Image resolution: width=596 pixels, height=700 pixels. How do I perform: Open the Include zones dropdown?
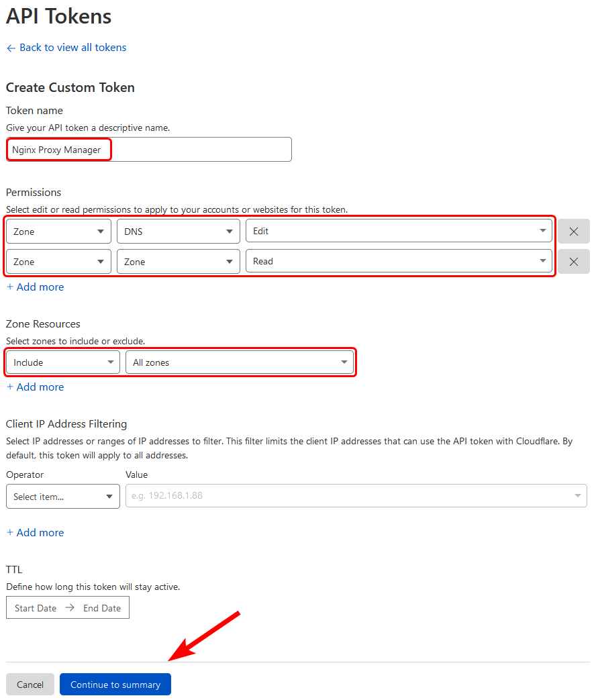62,362
